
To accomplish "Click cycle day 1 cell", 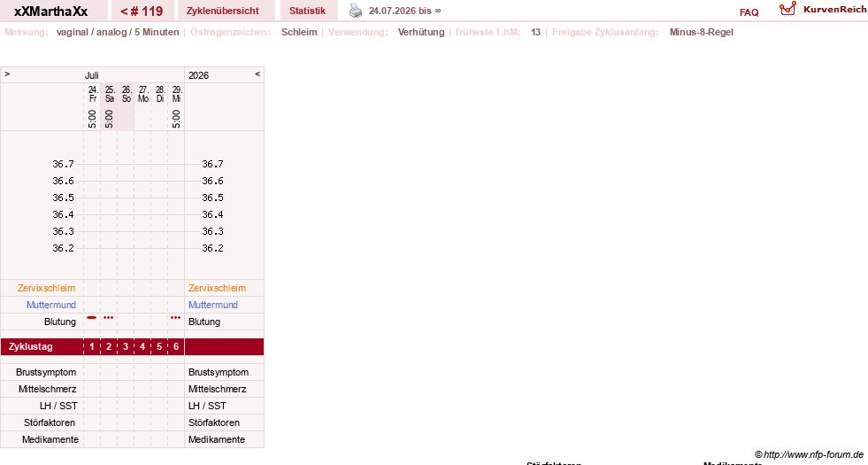I will click(92, 346).
